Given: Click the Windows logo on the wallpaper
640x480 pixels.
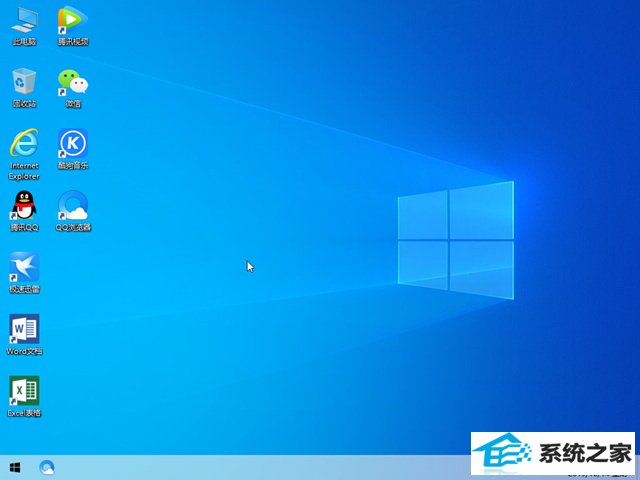Looking at the screenshot, I should [456, 238].
